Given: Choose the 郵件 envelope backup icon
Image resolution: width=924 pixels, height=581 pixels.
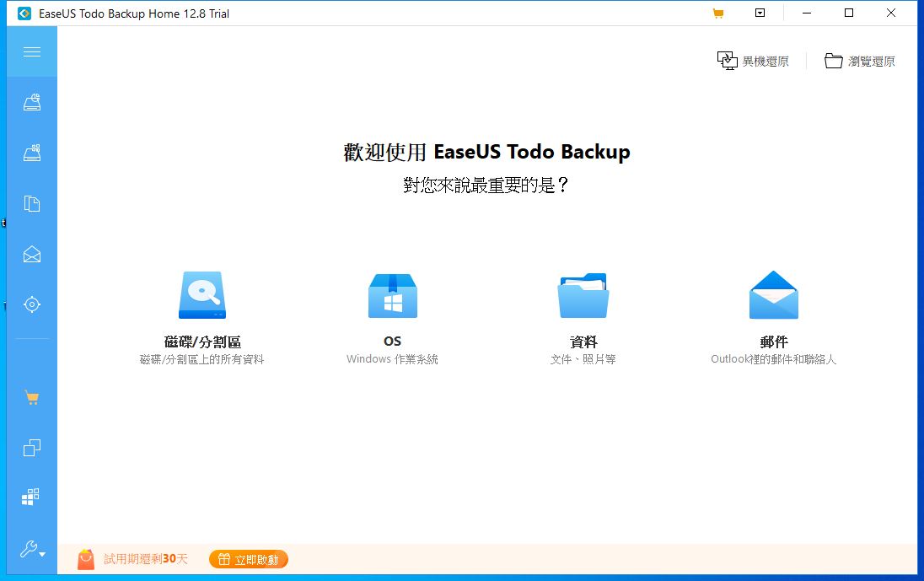Looking at the screenshot, I should point(773,294).
